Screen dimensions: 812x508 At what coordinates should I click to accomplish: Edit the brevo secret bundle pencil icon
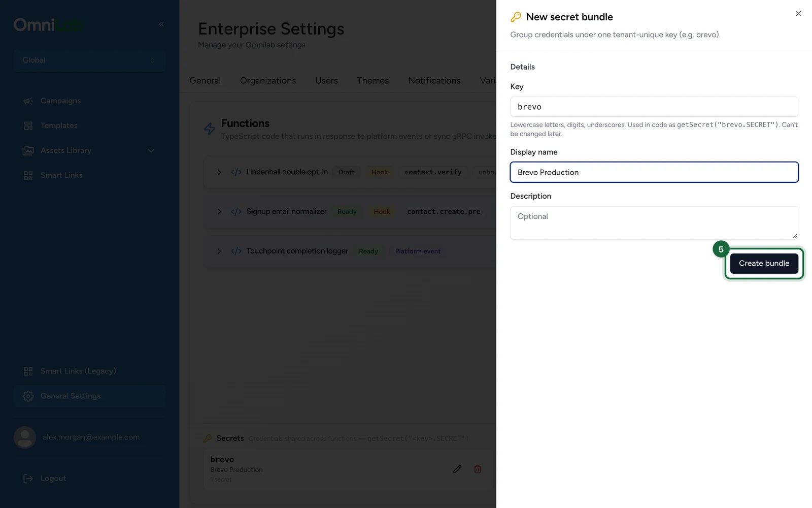[457, 469]
